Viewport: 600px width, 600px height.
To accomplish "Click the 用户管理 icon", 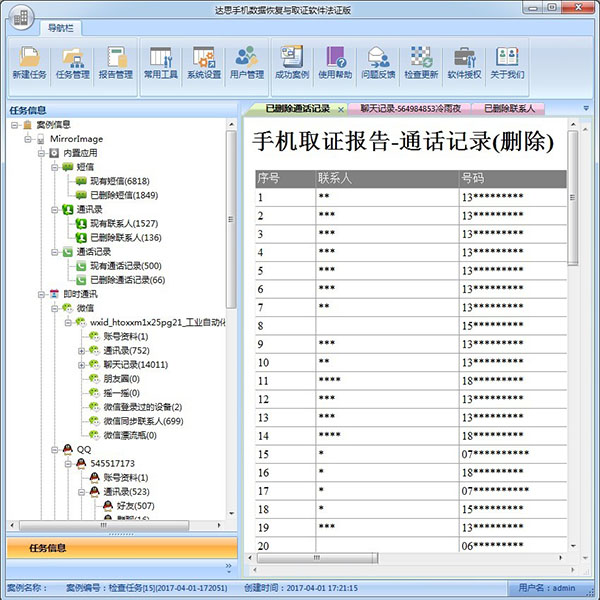I will point(247,61).
